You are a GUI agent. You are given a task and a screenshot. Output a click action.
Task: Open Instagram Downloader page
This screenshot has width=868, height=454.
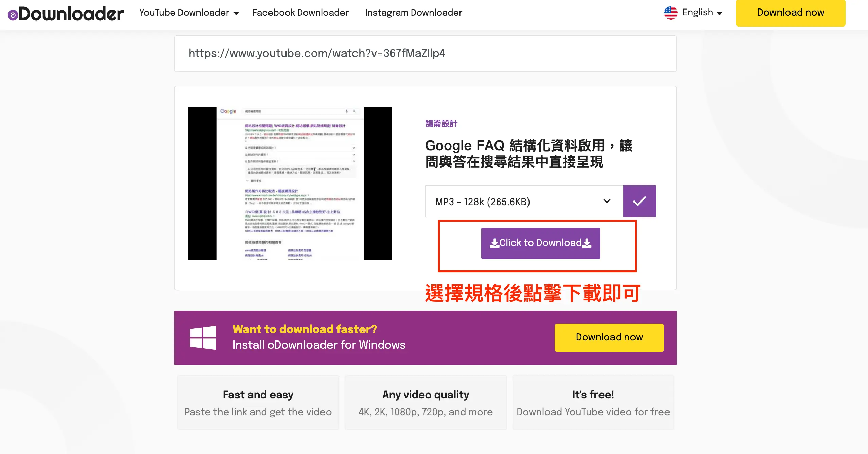point(414,13)
